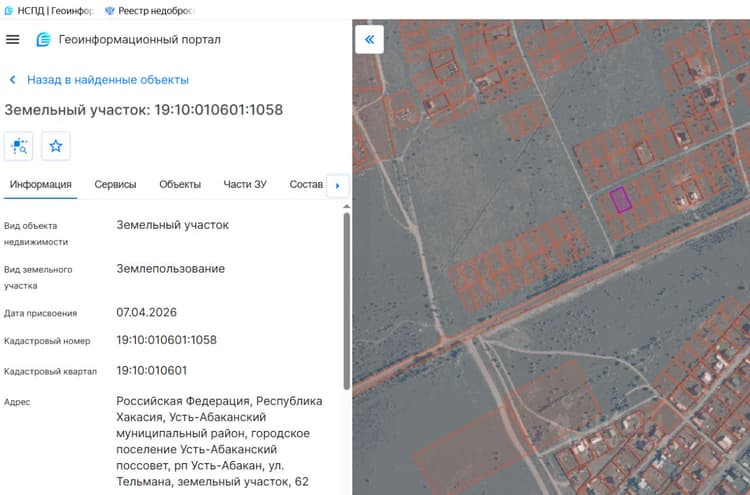Screen dimensions: 750x495
Task: Click scrollbar up arrow in info panel
Action: coord(347,207)
